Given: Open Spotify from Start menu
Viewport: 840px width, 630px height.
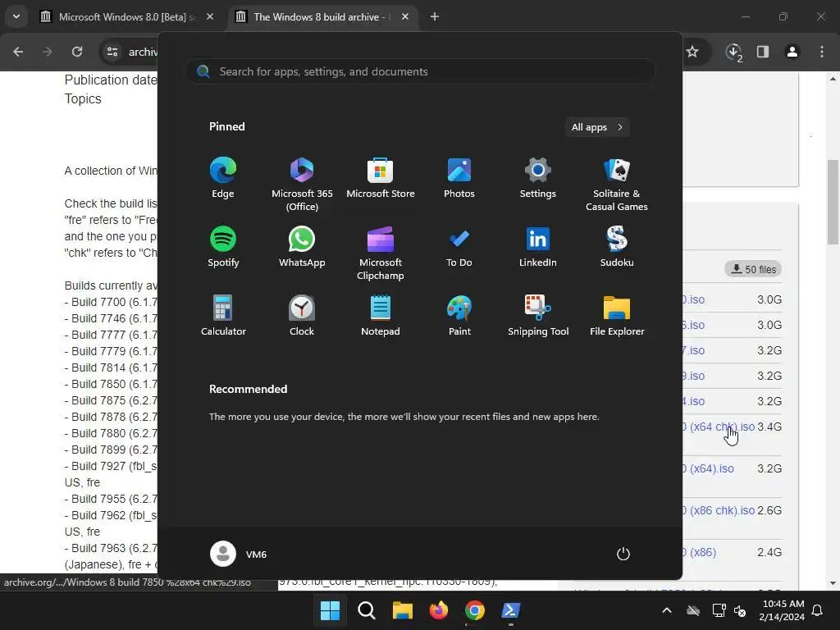Looking at the screenshot, I should 223,247.
